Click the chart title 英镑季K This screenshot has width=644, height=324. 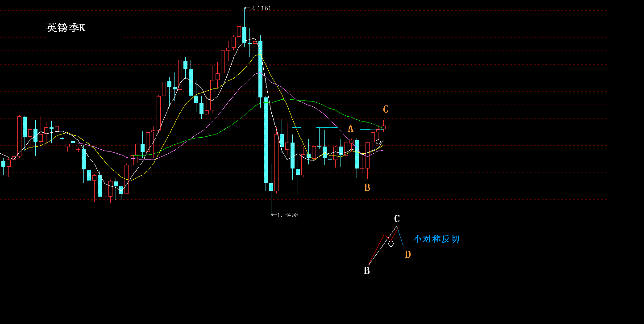click(x=66, y=28)
